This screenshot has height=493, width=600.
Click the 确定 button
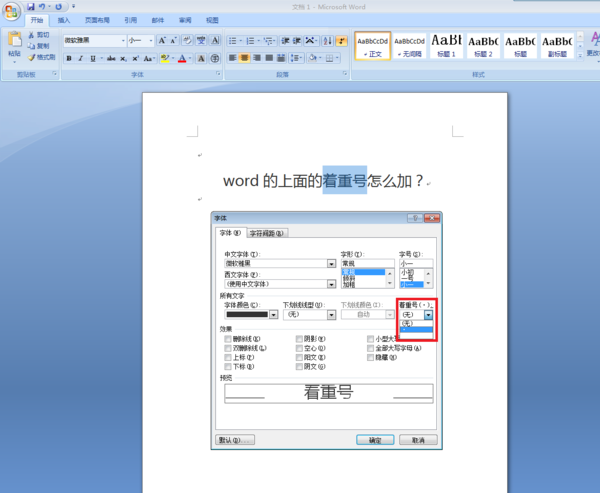[375, 439]
